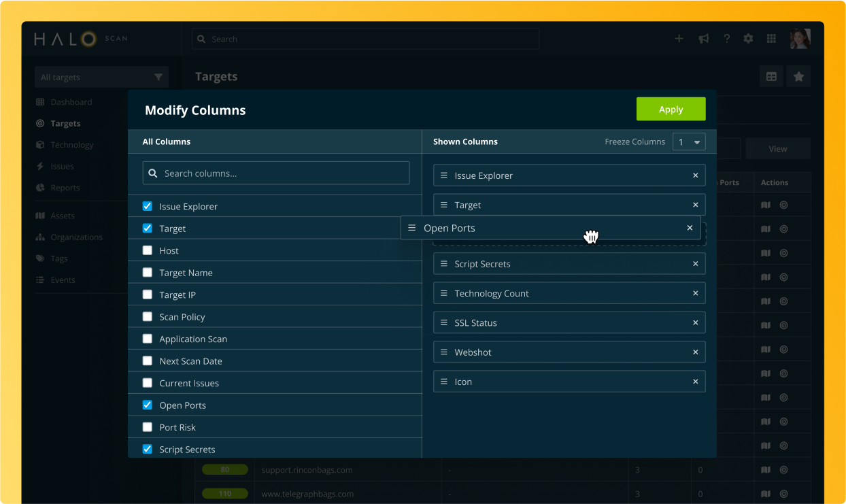
Task: Click drag handle of Icon column
Action: point(444,382)
